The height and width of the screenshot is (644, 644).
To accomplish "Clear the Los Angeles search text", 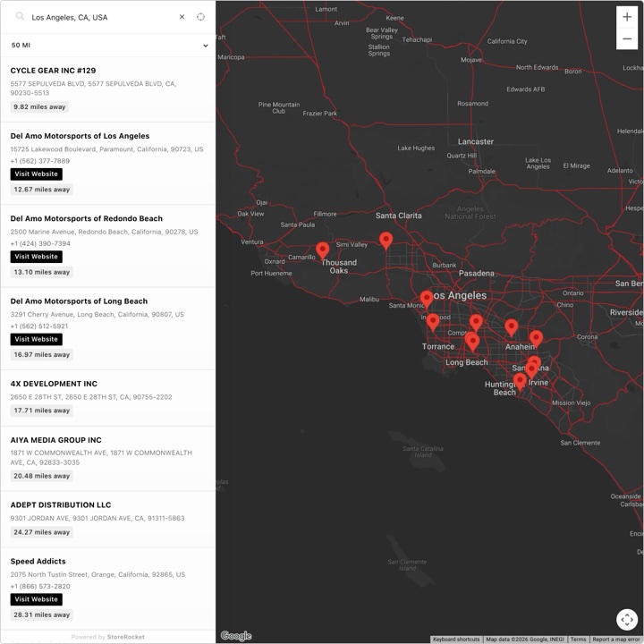I will pos(182,17).
